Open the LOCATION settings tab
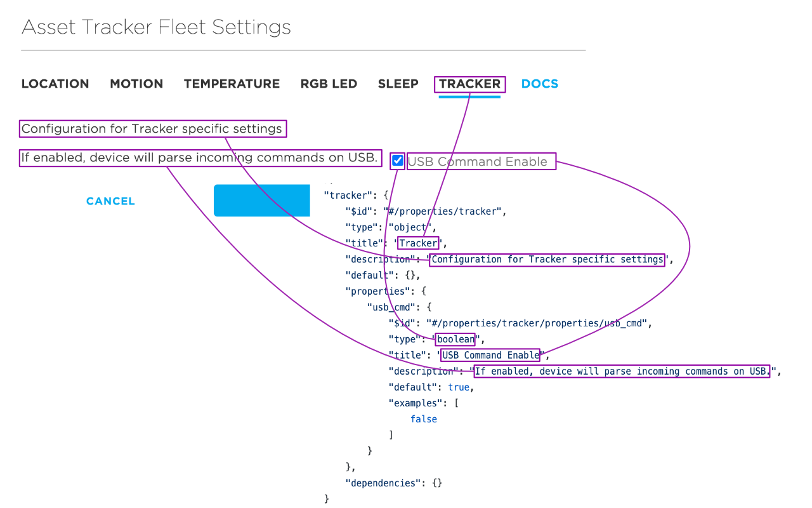The height and width of the screenshot is (508, 812). coord(55,84)
